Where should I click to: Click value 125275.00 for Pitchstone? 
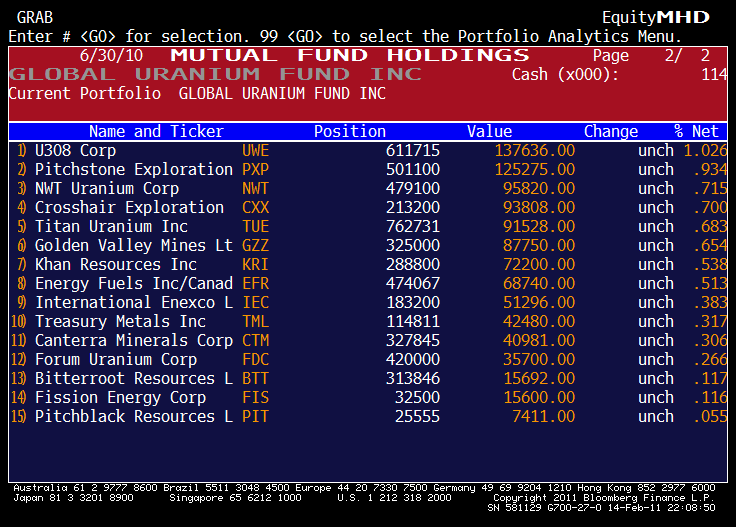(535, 169)
